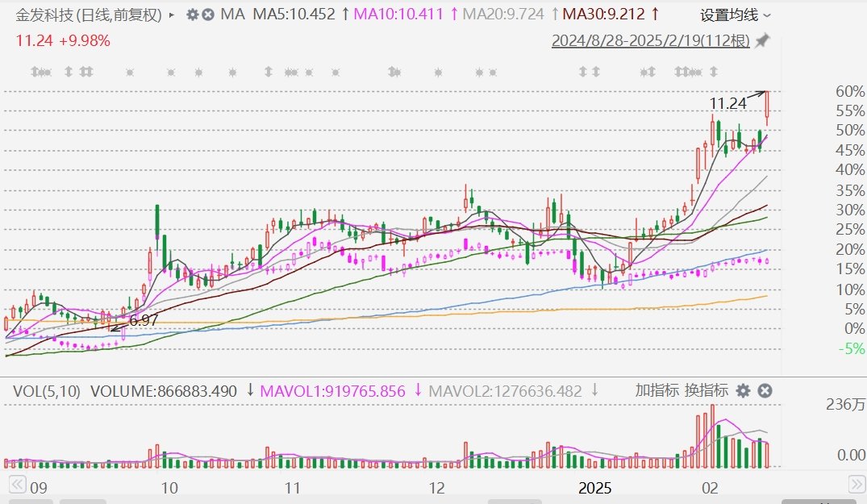Jump to the 2025 year marker
The width and height of the screenshot is (867, 504).
tap(594, 488)
